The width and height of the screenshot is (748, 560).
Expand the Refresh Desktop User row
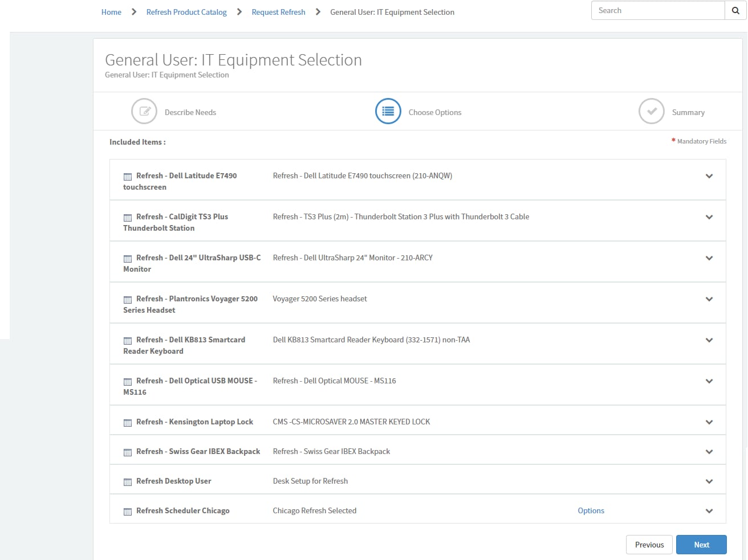(709, 481)
